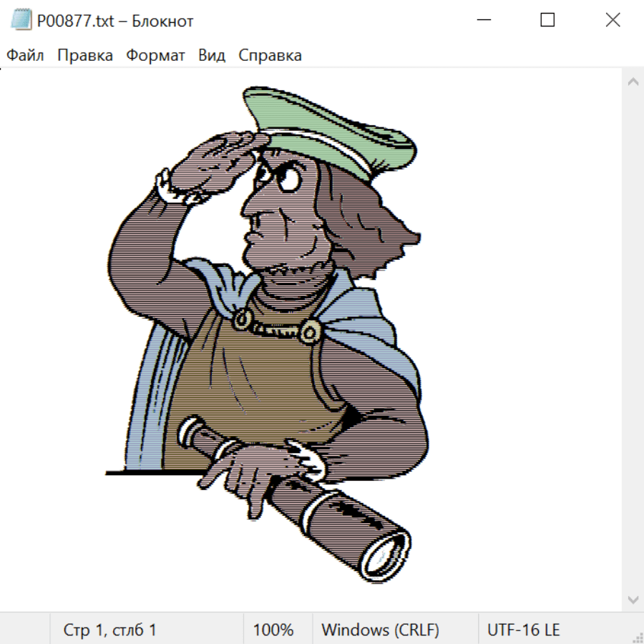Click the Стр 1, стлб 1 status indicator

(x=109, y=630)
